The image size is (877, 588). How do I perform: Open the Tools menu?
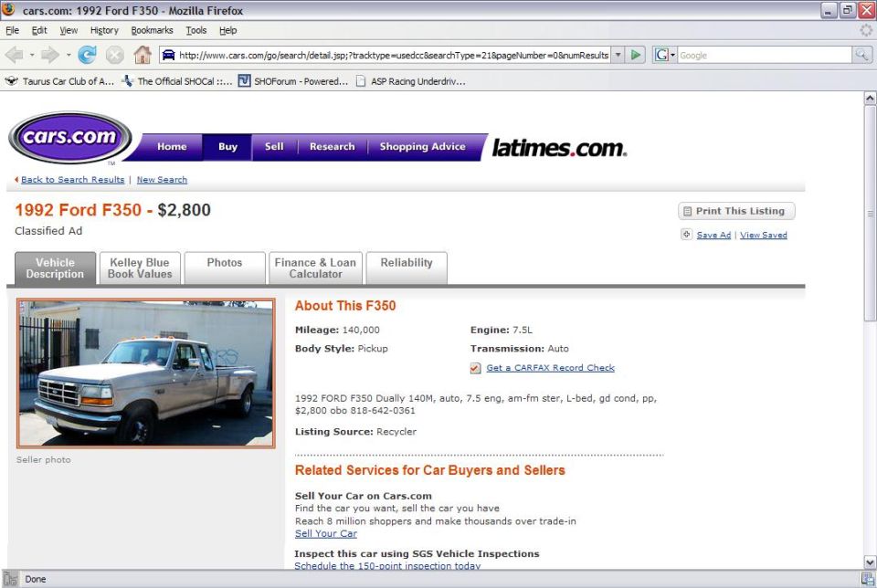tap(196, 30)
